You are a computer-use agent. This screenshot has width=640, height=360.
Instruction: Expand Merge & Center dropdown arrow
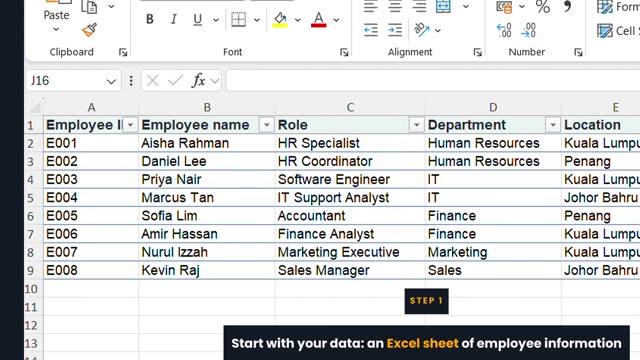click(465, 7)
